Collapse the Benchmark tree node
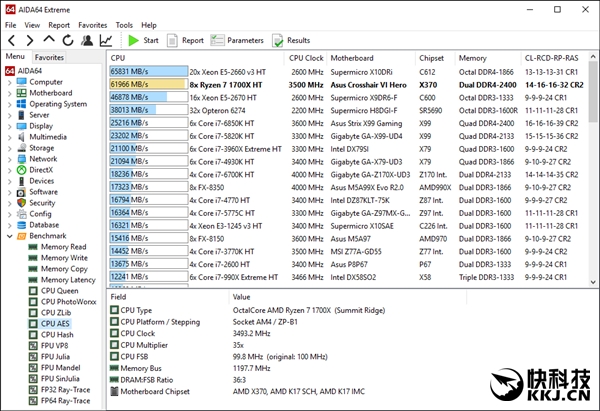600x411 pixels. point(10,236)
